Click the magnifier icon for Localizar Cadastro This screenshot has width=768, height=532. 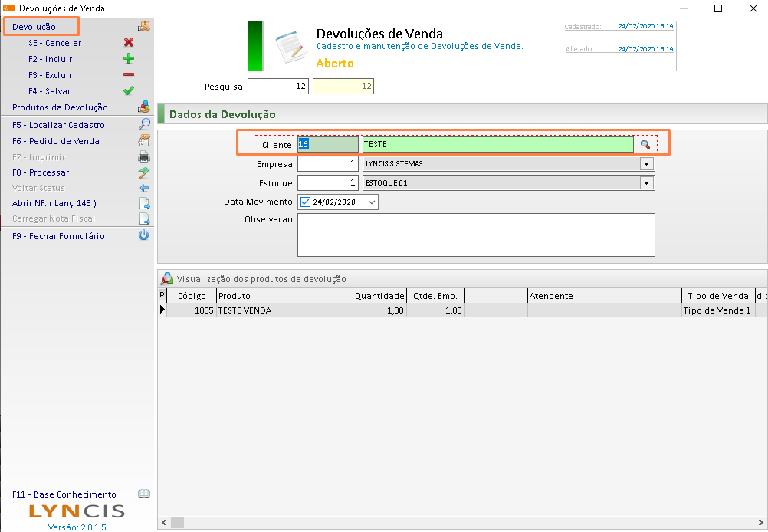coord(143,125)
